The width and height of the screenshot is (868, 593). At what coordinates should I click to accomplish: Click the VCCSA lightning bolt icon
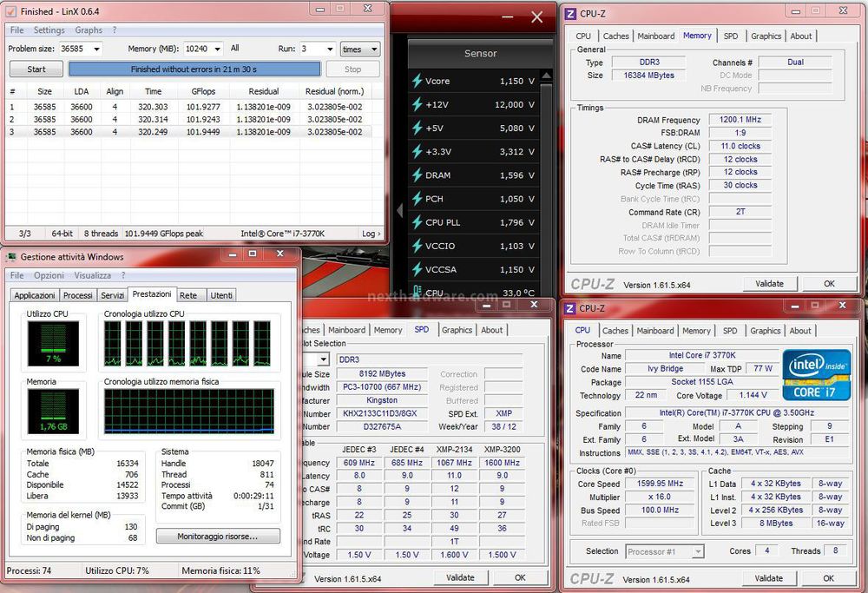click(417, 269)
